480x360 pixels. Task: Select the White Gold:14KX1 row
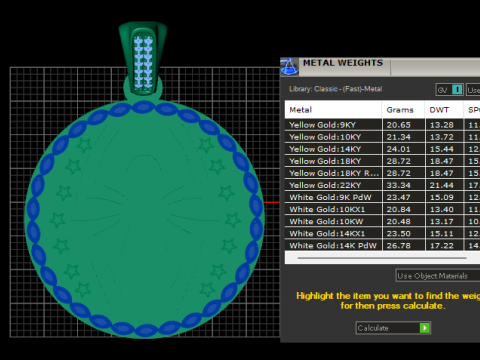382,233
